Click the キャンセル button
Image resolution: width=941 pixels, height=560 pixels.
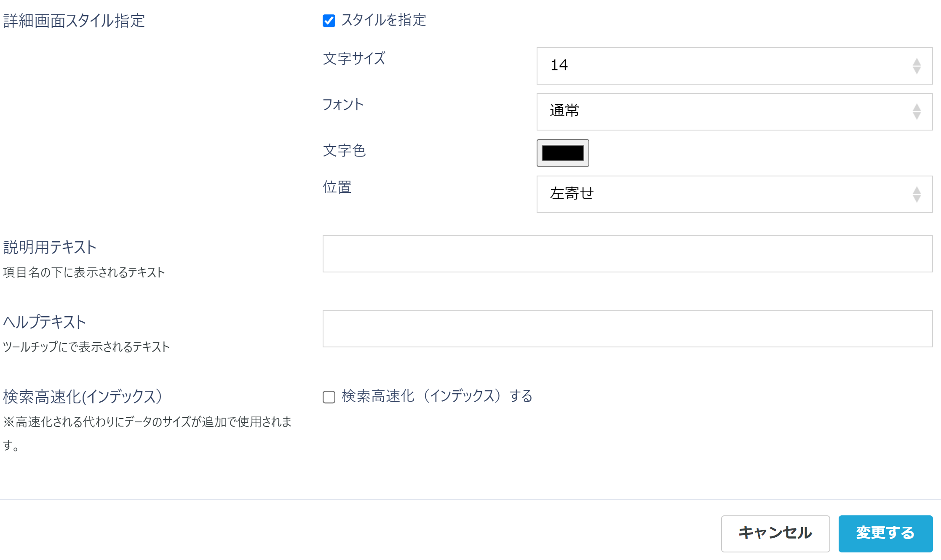click(775, 533)
